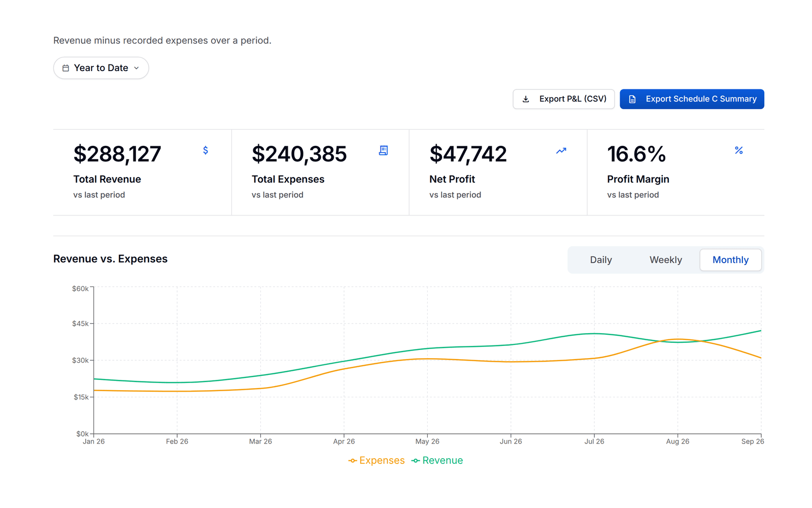Click the $45k label on the y-axis
Screen dimensions: 812x508
tap(80, 324)
